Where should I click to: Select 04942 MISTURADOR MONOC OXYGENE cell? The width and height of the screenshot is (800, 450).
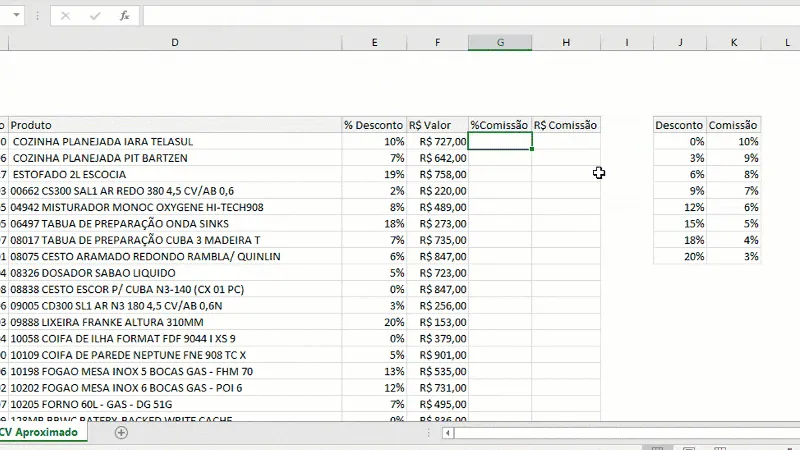(175, 207)
